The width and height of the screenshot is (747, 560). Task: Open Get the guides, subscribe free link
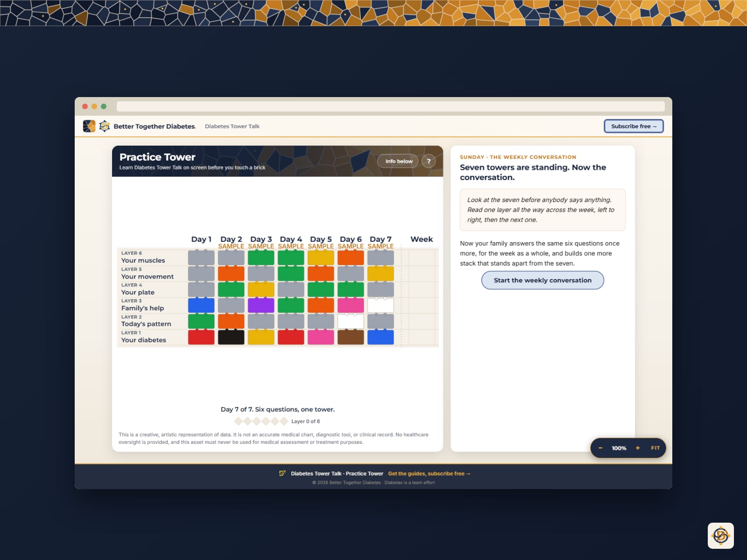click(429, 473)
